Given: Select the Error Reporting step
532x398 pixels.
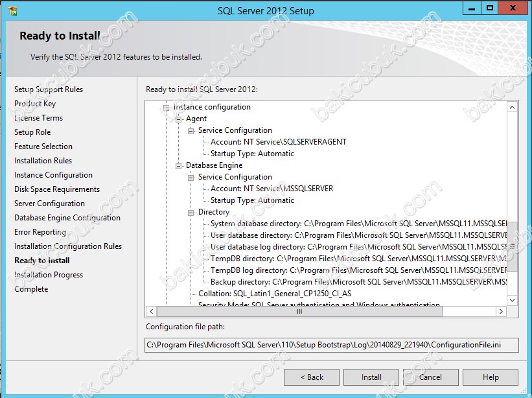Looking at the screenshot, I should click(40, 232).
